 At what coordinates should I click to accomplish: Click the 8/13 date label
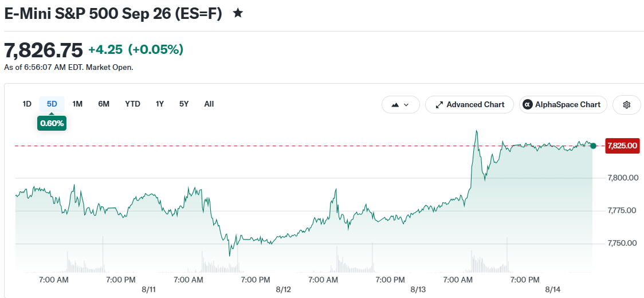point(418,290)
